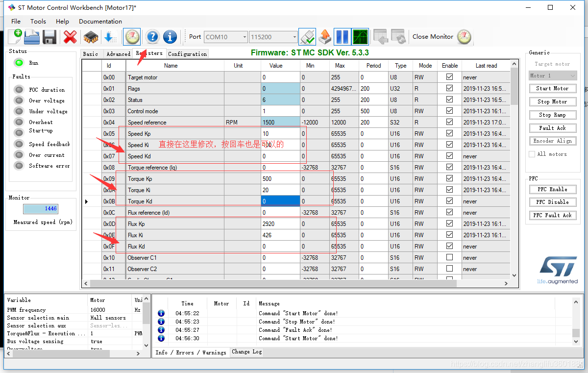This screenshot has height=373, width=588.
Task: Click the info icon of the 04:56:30 log entry
Action: click(x=161, y=338)
